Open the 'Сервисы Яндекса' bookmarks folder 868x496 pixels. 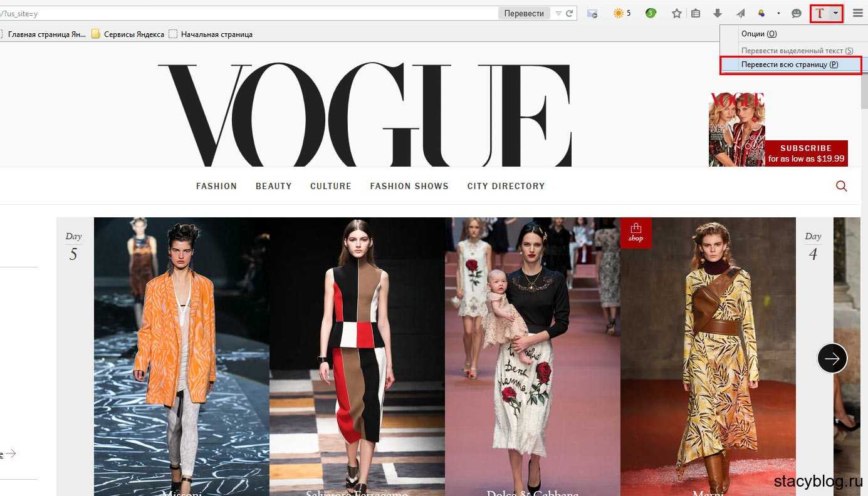128,34
